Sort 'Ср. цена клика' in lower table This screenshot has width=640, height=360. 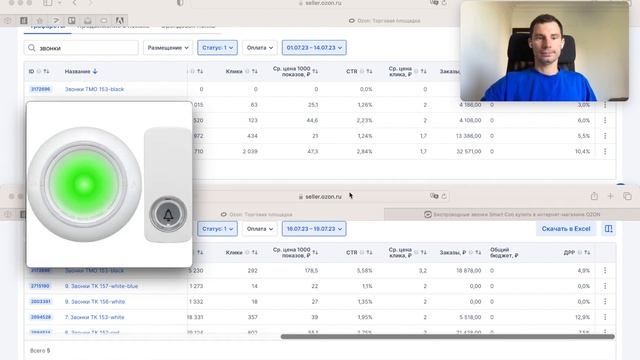(x=424, y=253)
